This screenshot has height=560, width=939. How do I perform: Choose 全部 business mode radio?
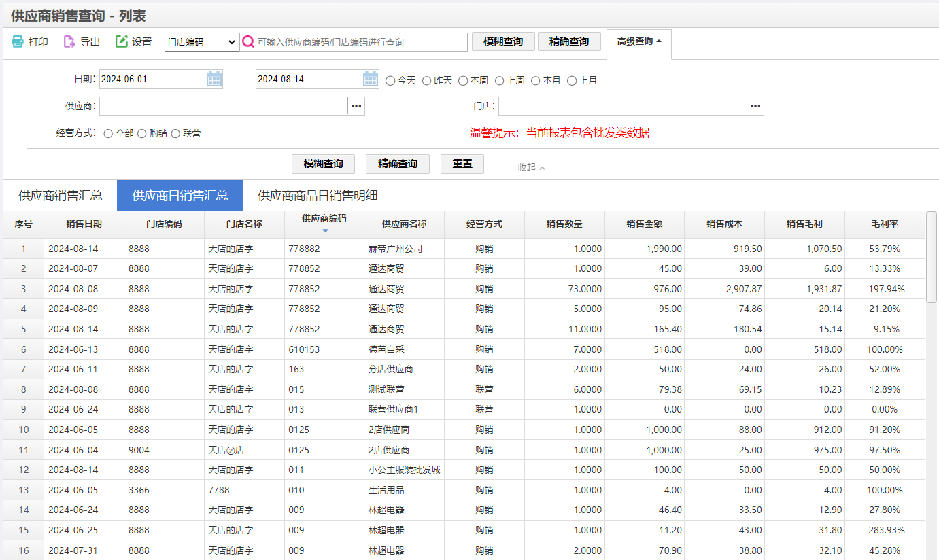tap(108, 134)
